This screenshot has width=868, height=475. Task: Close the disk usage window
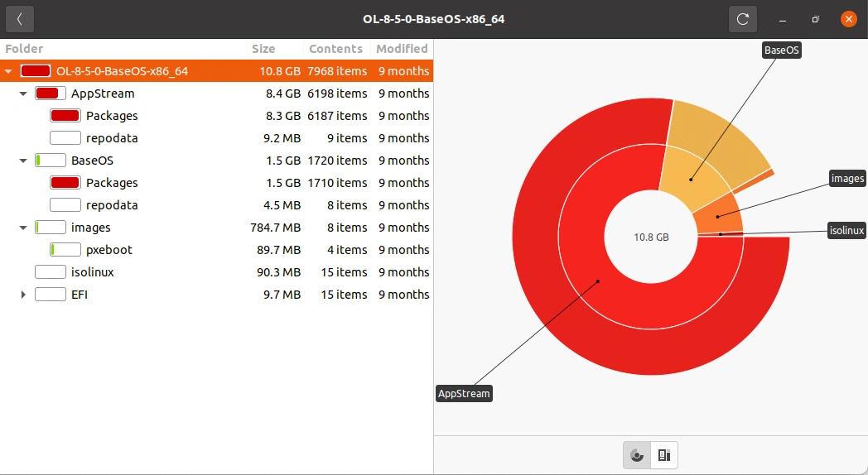(x=849, y=19)
